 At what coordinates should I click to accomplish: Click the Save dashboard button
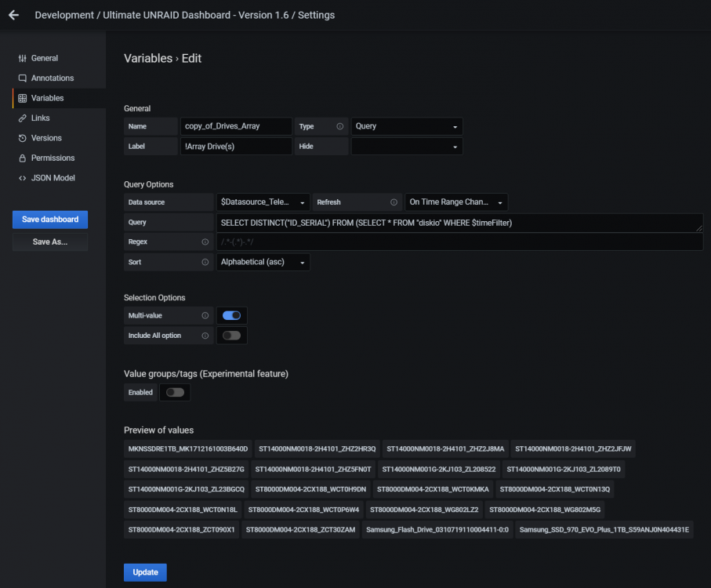[50, 220]
